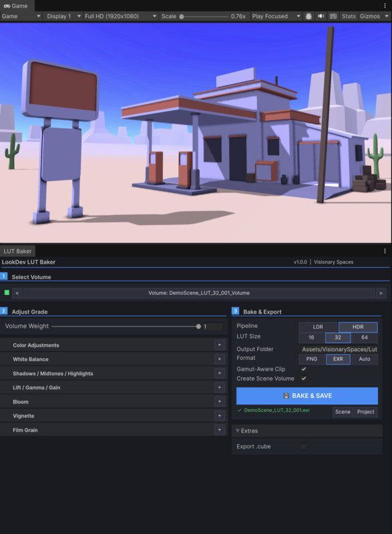This screenshot has width=392, height=534.
Task: Toggle the debug bug icon in Game toolbar
Action: coord(309,16)
